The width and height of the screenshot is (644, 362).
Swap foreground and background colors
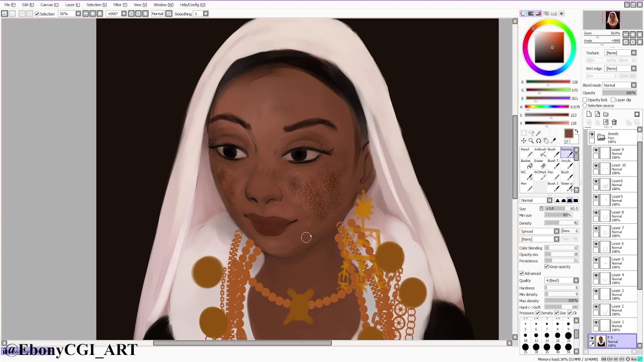(576, 132)
